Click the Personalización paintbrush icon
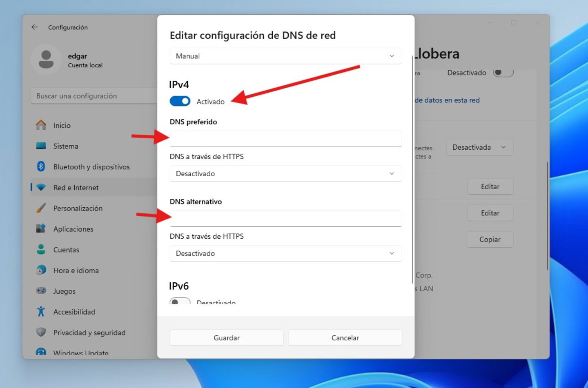 [41, 208]
